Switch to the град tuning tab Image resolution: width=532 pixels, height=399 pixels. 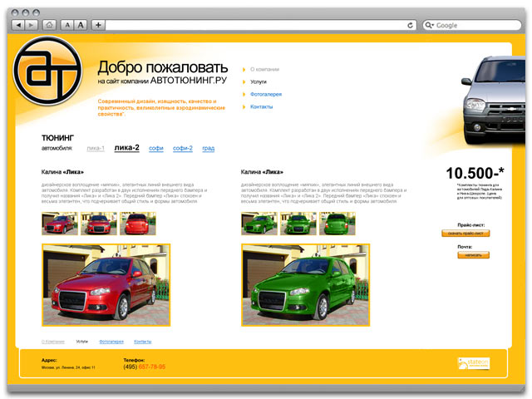[x=209, y=148]
